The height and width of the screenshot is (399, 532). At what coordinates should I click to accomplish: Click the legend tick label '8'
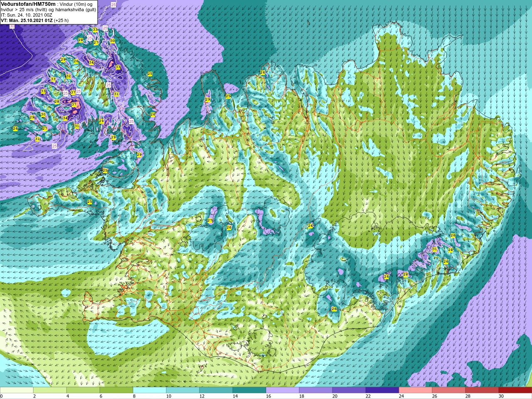[x=134, y=396]
